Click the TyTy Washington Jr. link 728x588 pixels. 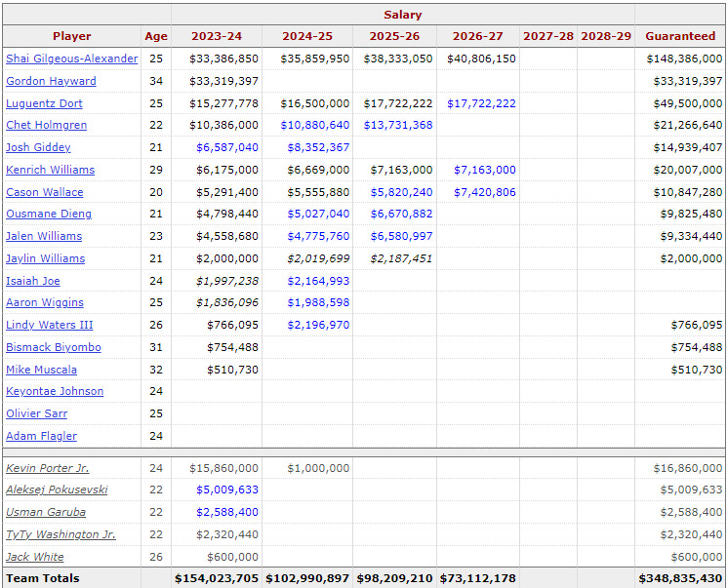coord(61,534)
